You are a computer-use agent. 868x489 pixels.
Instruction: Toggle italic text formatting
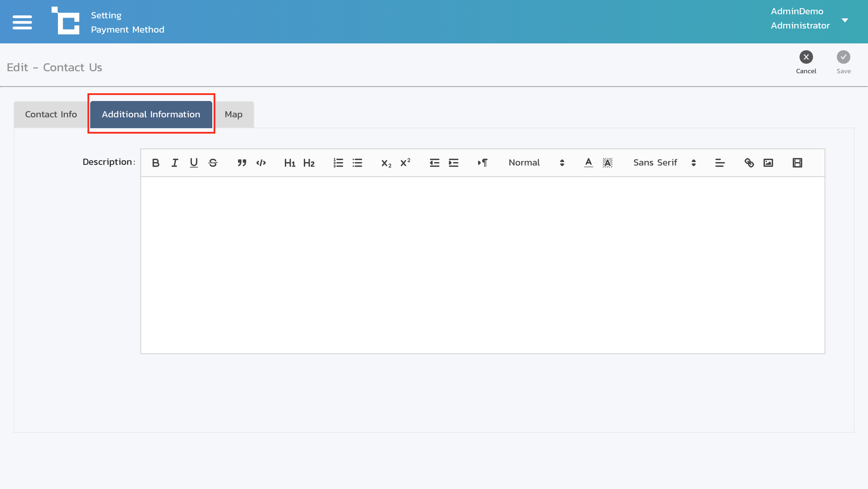coord(175,163)
